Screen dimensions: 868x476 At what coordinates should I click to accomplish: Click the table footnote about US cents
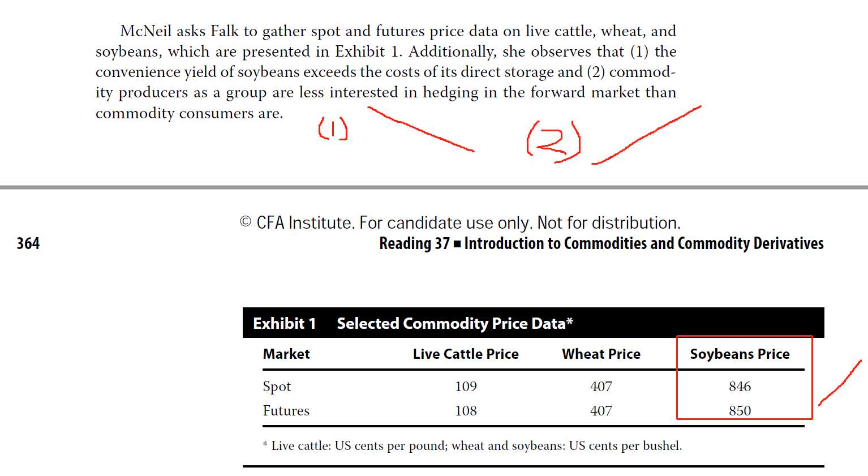click(x=472, y=445)
